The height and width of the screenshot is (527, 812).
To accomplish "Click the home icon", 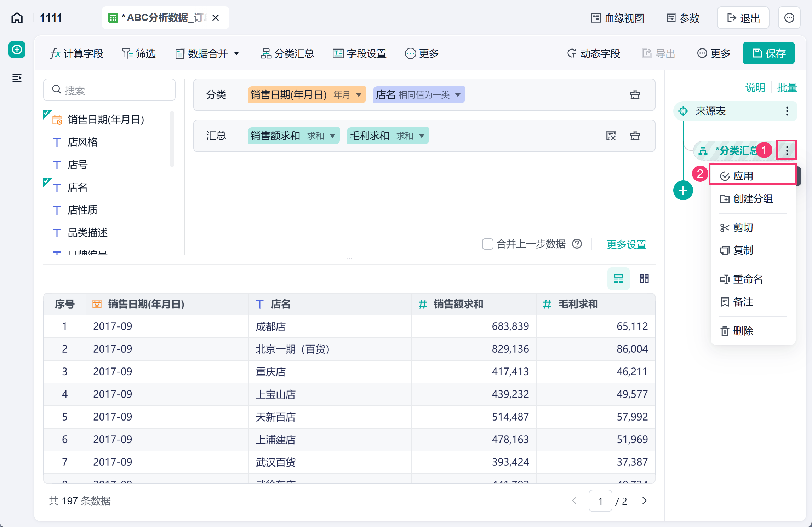I will [17, 18].
